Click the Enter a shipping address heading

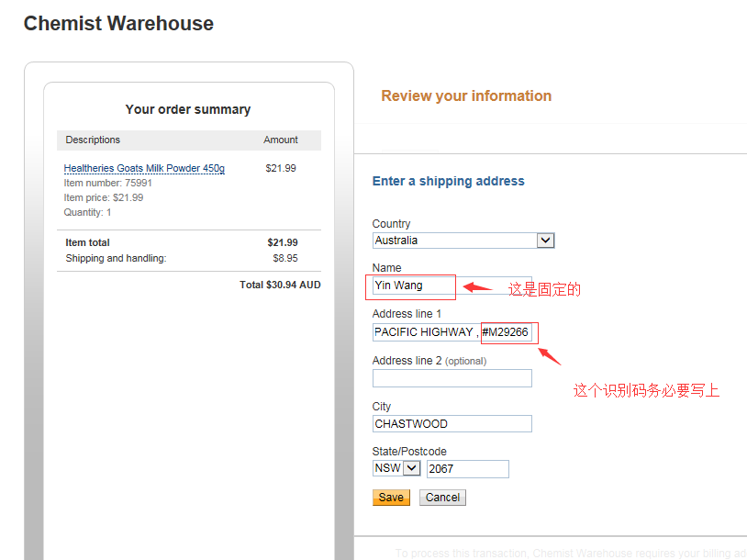tap(449, 181)
